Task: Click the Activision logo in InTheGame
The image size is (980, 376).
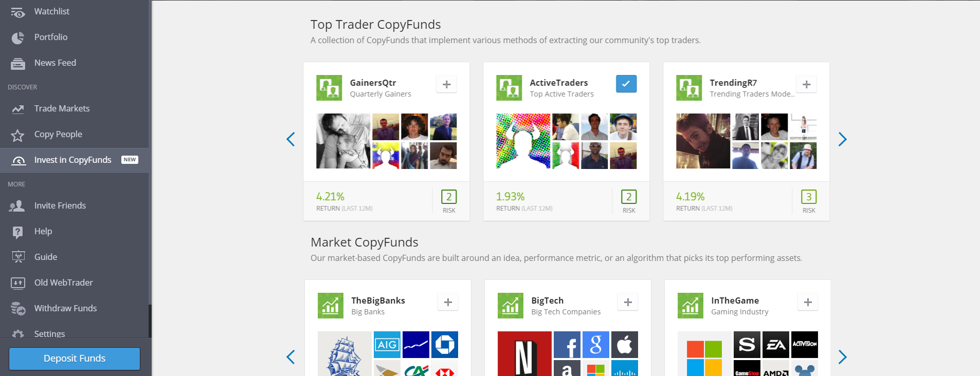Action: click(805, 345)
